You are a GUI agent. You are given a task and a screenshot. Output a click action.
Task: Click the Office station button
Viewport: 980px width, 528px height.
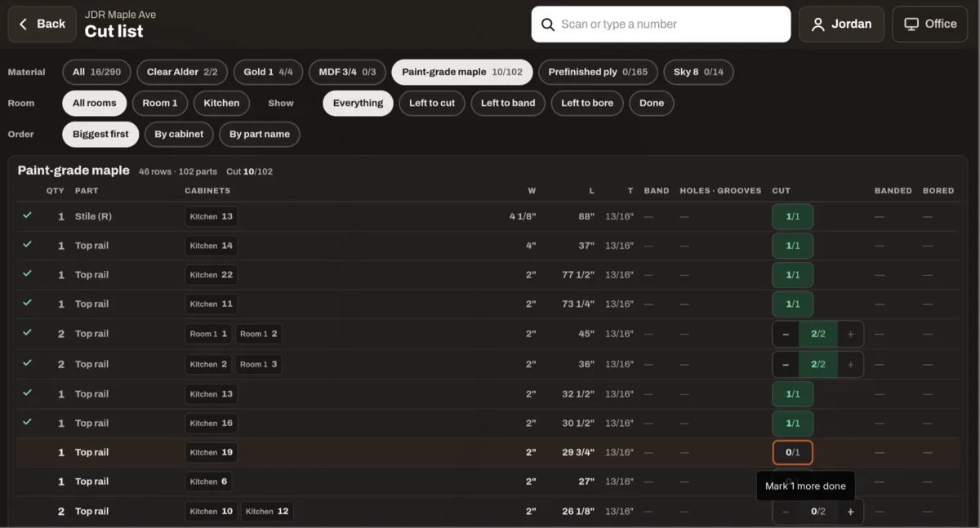tap(929, 24)
